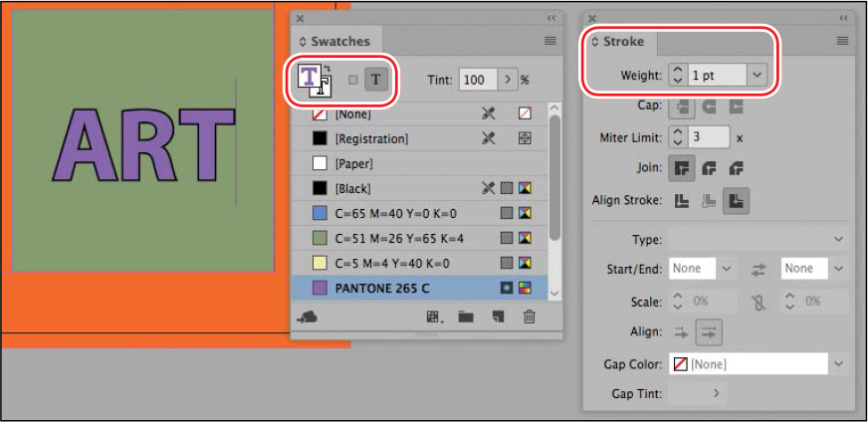The image size is (868, 422).
Task: Click the new color group folder icon
Action: [x=465, y=316]
